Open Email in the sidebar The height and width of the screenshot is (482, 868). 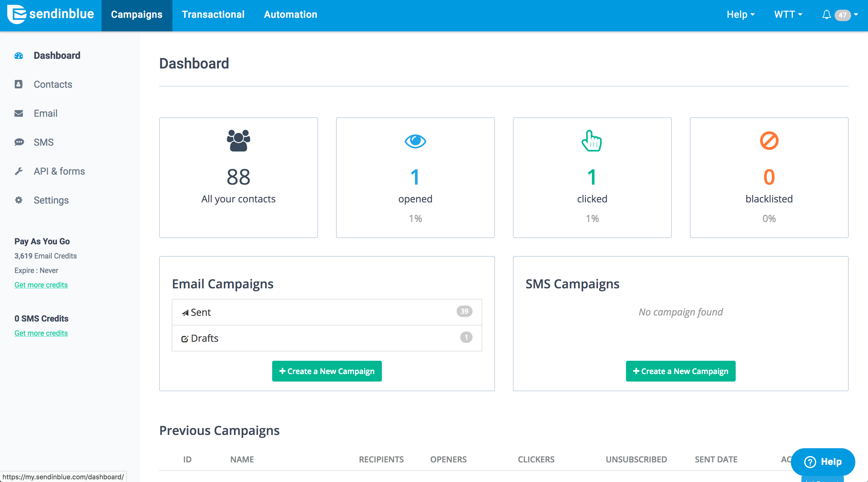tap(46, 113)
